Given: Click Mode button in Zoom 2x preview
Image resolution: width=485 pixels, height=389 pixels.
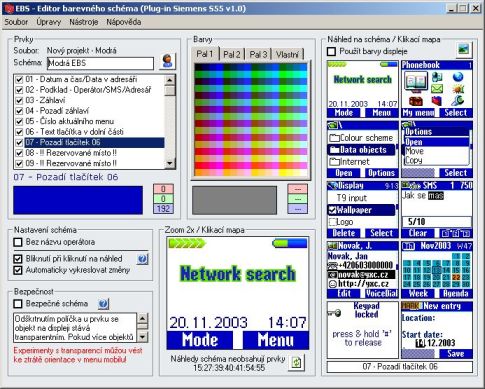Looking at the screenshot, I should (200, 340).
